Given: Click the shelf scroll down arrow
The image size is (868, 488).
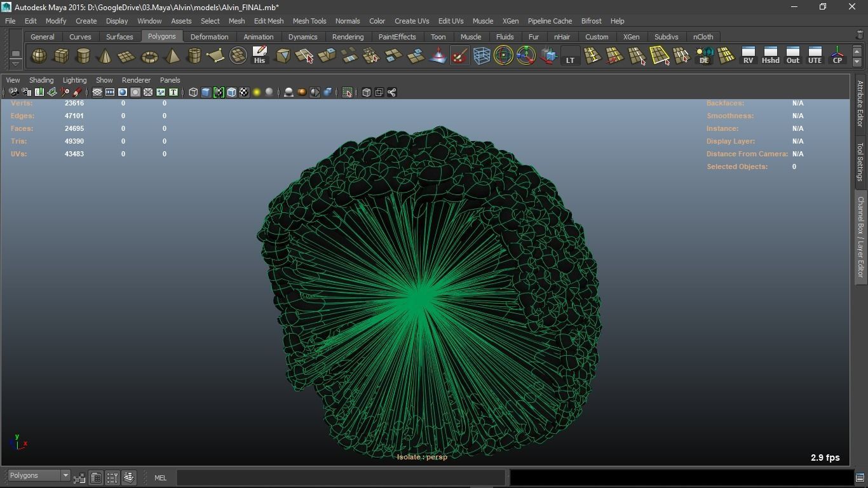Looking at the screenshot, I should point(857,62).
